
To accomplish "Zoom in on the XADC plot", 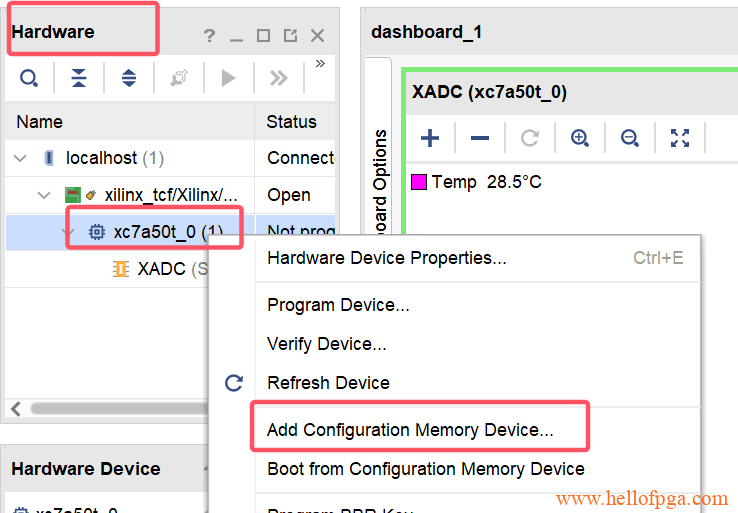I will (x=580, y=138).
